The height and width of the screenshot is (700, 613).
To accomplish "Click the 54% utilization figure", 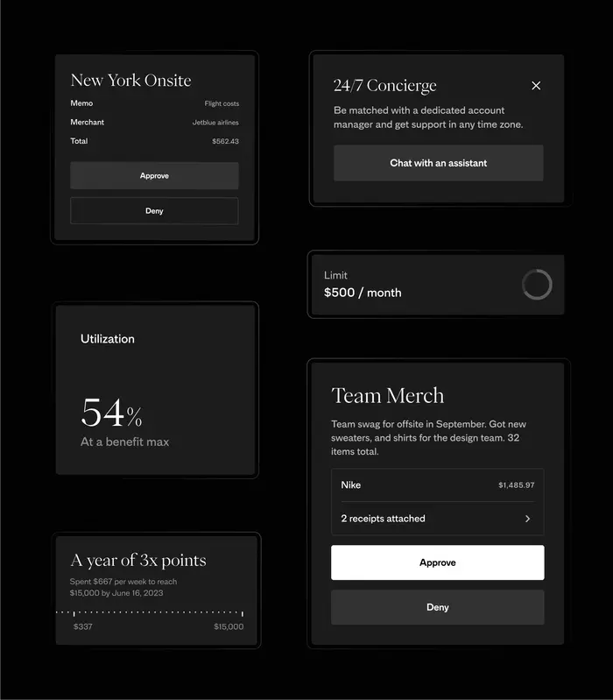I will click(111, 412).
